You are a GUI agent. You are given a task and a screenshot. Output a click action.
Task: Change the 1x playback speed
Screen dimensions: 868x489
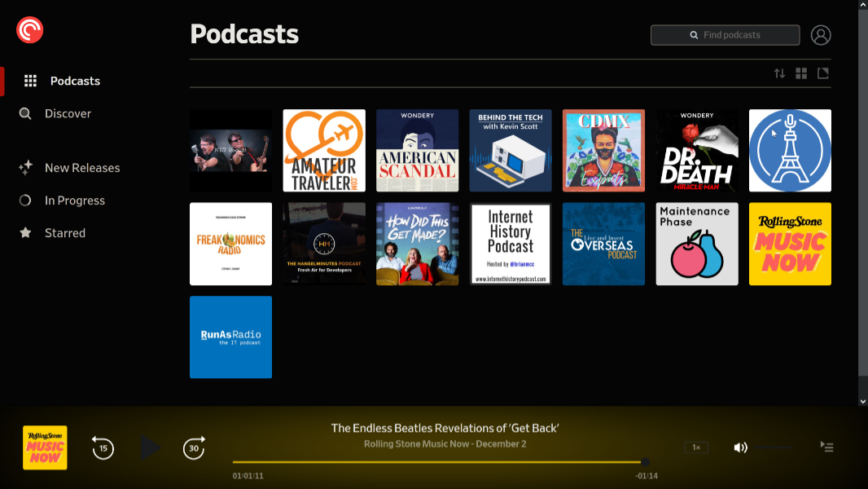coord(696,447)
